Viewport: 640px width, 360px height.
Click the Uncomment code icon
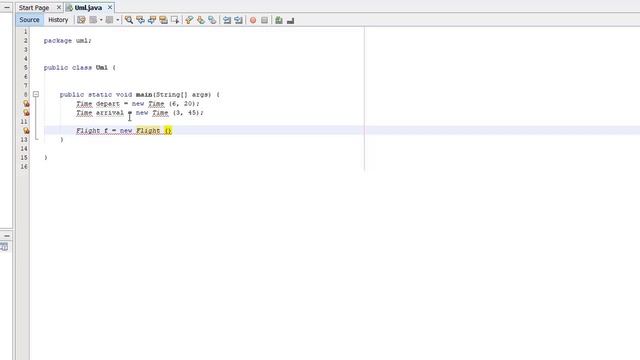tap(291, 20)
